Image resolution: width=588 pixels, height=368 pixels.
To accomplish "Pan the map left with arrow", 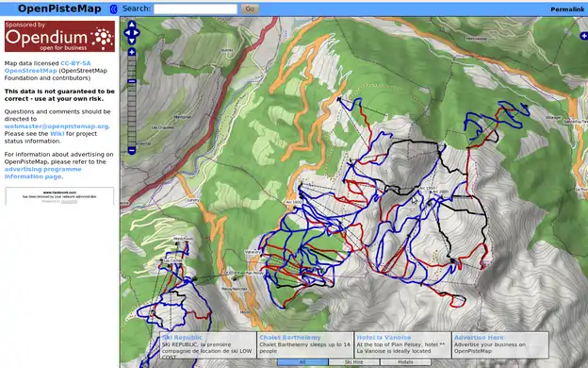I will [x=127, y=33].
